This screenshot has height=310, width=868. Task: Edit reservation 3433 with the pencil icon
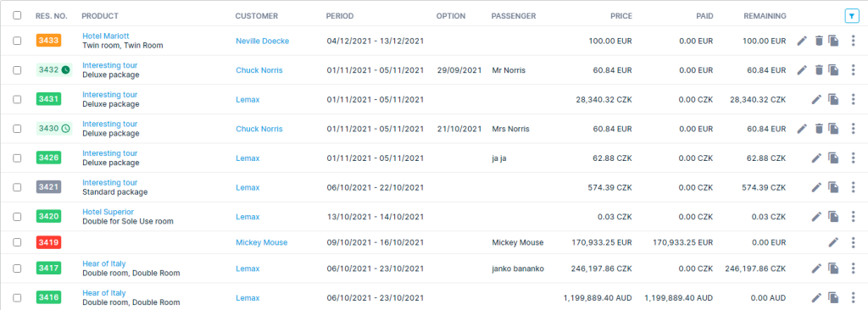coord(802,41)
